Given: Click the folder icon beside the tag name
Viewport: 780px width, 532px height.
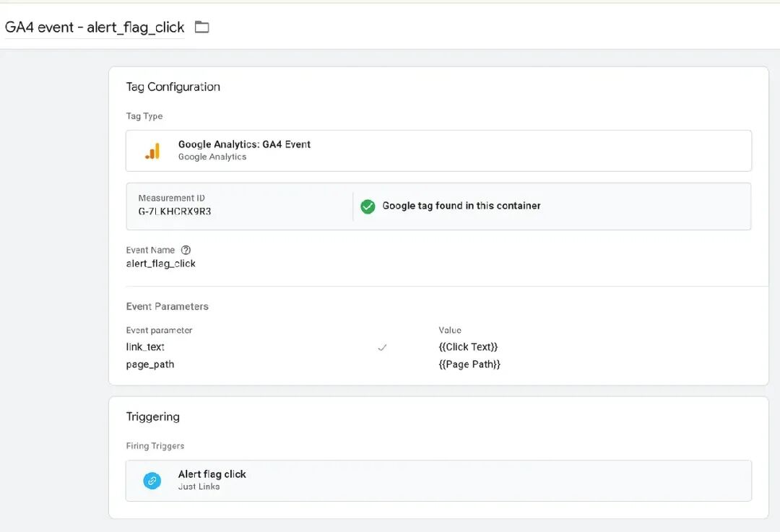Looking at the screenshot, I should 202,27.
